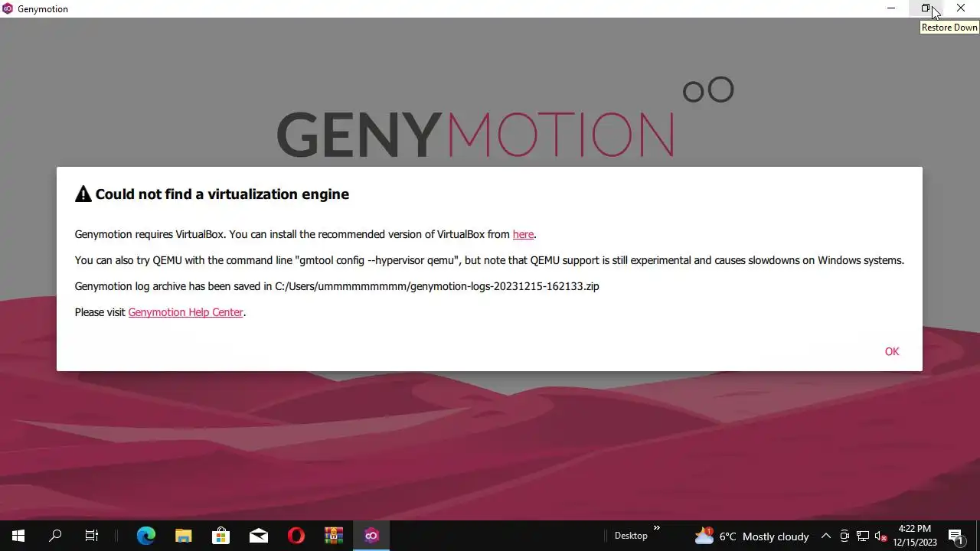980x551 pixels.
Task: Click the muted volume tray icon
Action: click(x=880, y=536)
